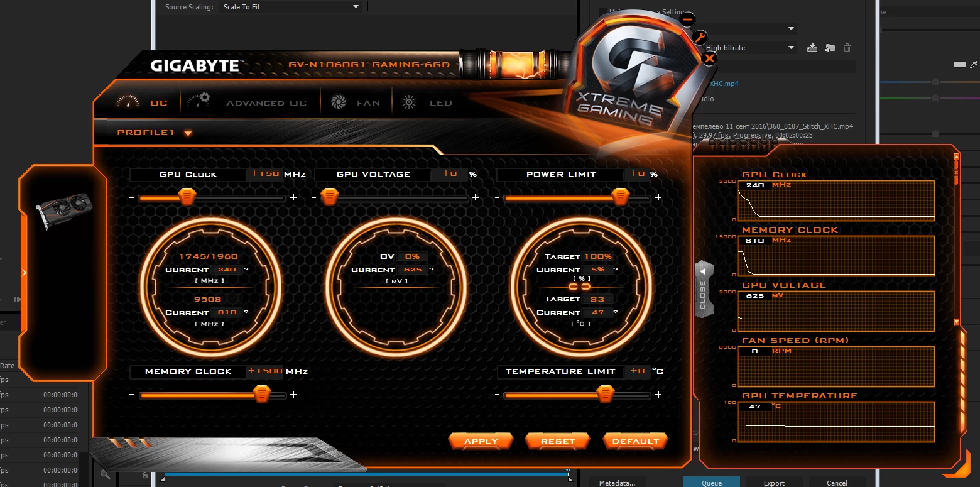Open the PROFILE1 dropdown

155,133
